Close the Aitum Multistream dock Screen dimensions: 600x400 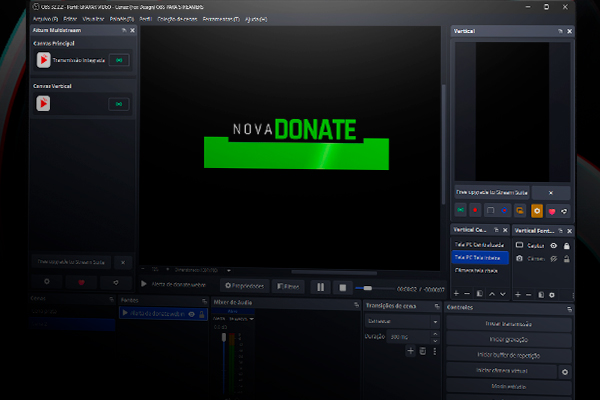click(132, 30)
